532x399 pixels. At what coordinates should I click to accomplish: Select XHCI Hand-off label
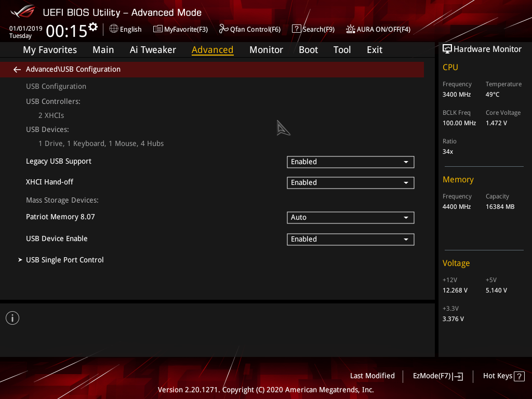click(49, 182)
